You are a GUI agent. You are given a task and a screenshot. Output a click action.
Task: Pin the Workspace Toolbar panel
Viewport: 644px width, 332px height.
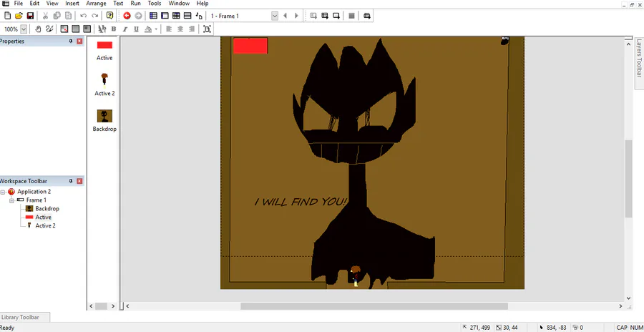tap(71, 181)
